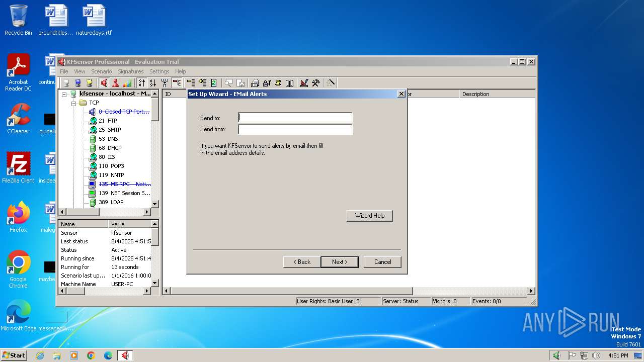Image resolution: width=644 pixels, height=362 pixels.
Task: Click the Name column header in details pane
Action: point(83,224)
